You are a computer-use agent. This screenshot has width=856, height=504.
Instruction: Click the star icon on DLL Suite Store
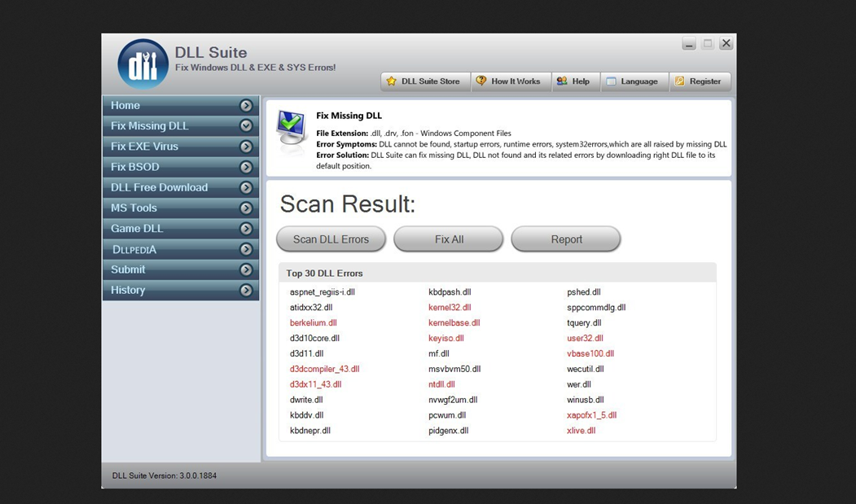(392, 81)
